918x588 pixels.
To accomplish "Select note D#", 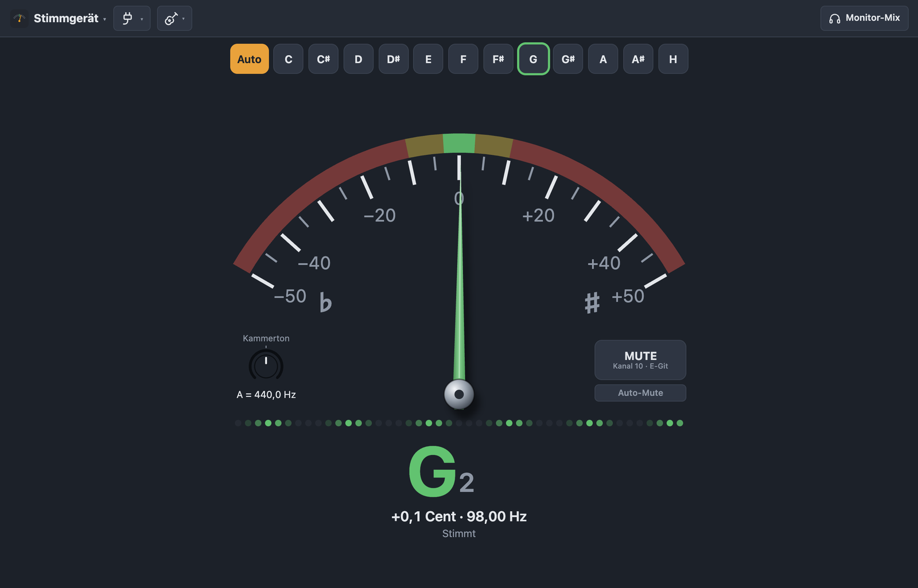I will (x=394, y=59).
